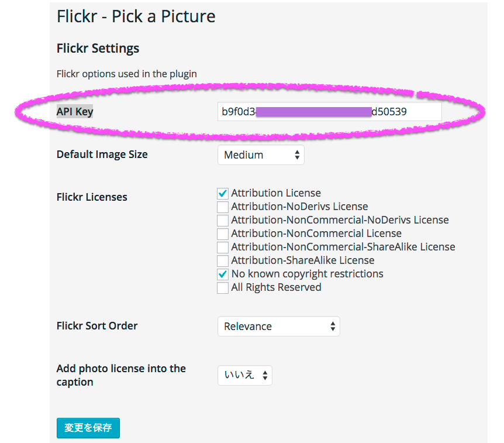Screen dimensions: 504x443
Task: Click the All Rights Reserved label text
Action: pyautogui.click(x=276, y=287)
